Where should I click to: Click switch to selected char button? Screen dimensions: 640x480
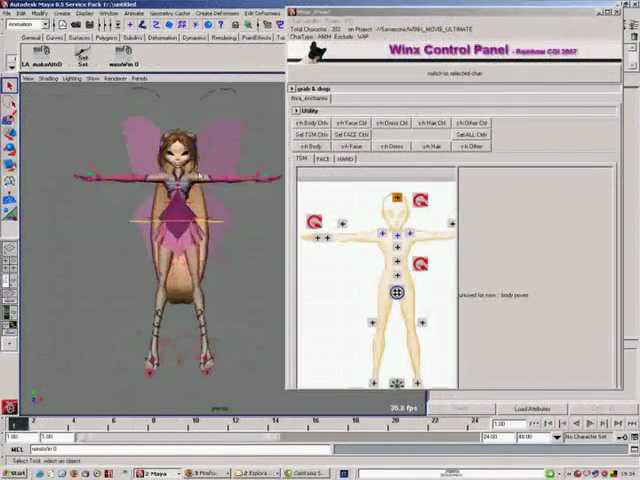(x=454, y=73)
